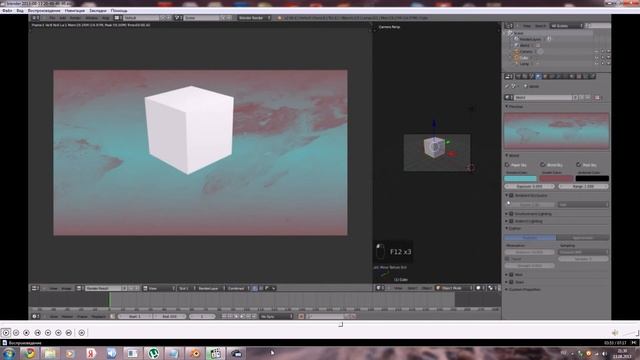Screen dimensions: 640x360
Task: Toggle the Real Sky checkbox
Action: tap(579, 165)
